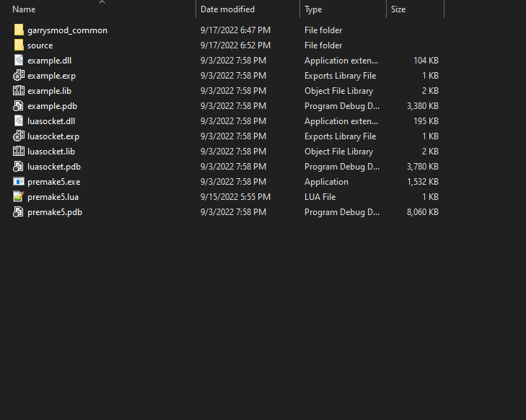Click the 8,060 KB size cell
The height and width of the screenshot is (420, 526).
tap(423, 212)
